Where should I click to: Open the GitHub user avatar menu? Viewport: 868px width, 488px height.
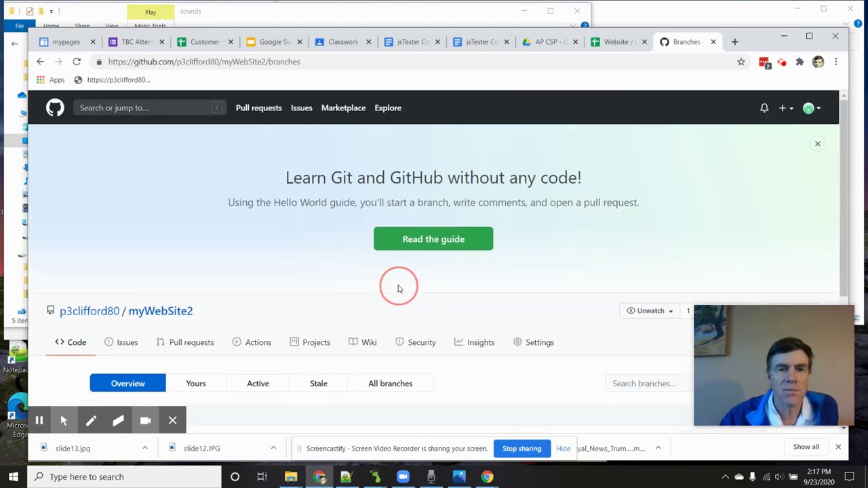click(x=812, y=108)
